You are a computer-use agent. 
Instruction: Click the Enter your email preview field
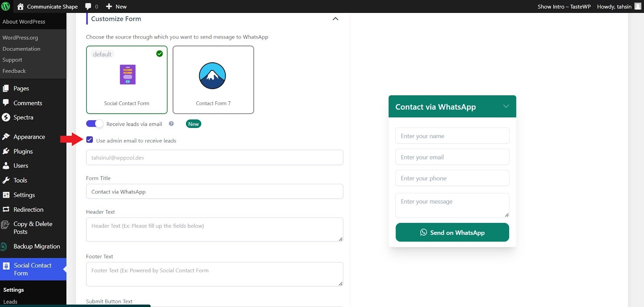[452, 157]
